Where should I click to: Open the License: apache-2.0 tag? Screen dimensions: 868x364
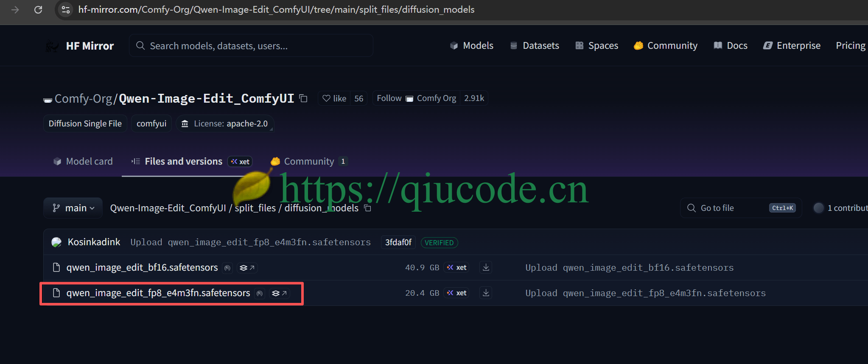(225, 123)
